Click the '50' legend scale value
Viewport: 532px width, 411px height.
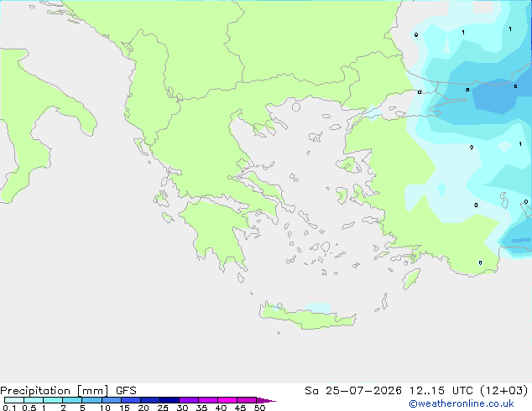click(x=259, y=408)
